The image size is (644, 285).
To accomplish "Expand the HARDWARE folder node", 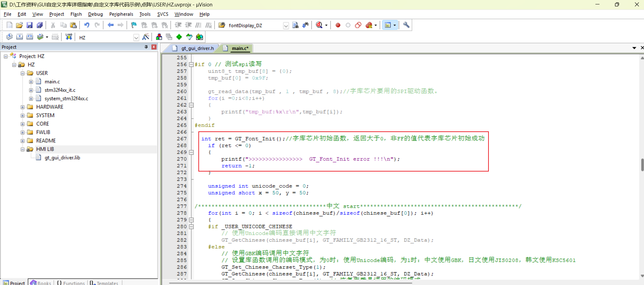I will click(23, 107).
